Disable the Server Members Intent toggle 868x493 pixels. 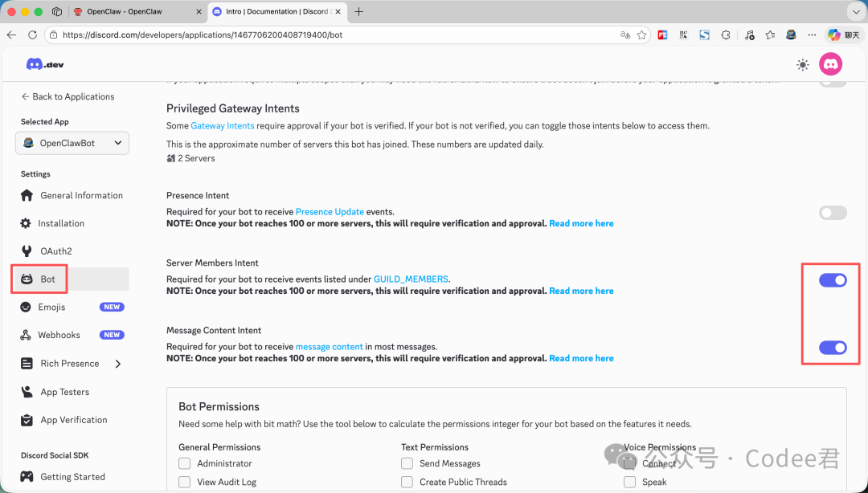click(833, 280)
